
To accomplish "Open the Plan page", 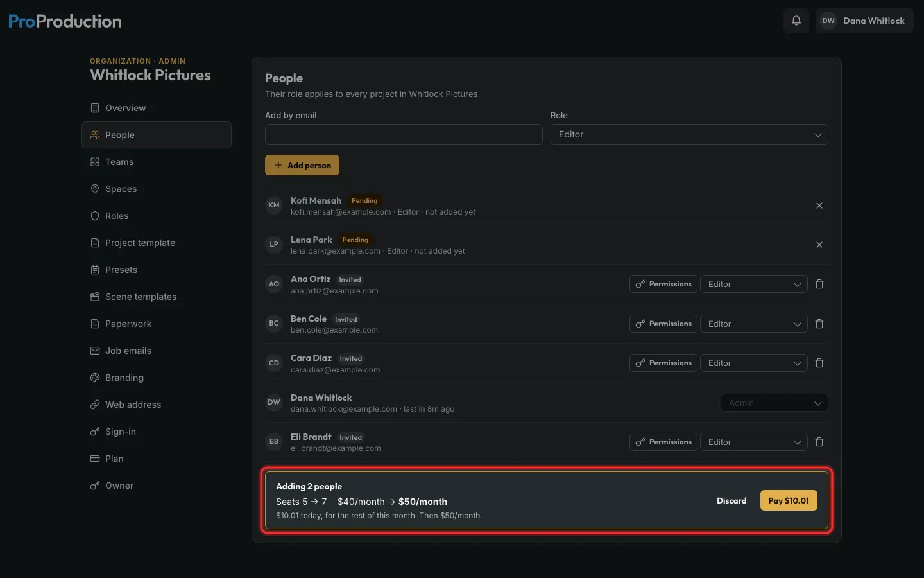I will point(157,459).
